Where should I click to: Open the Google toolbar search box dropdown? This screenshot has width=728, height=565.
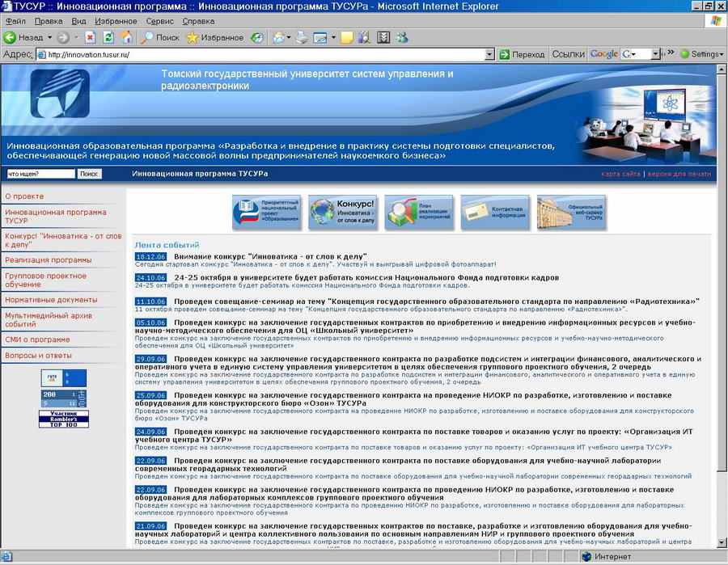[x=655, y=54]
